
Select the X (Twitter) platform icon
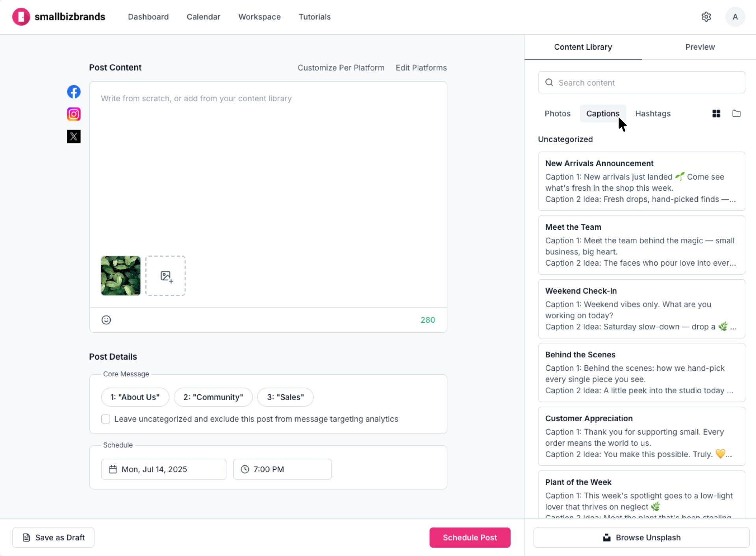(x=74, y=136)
